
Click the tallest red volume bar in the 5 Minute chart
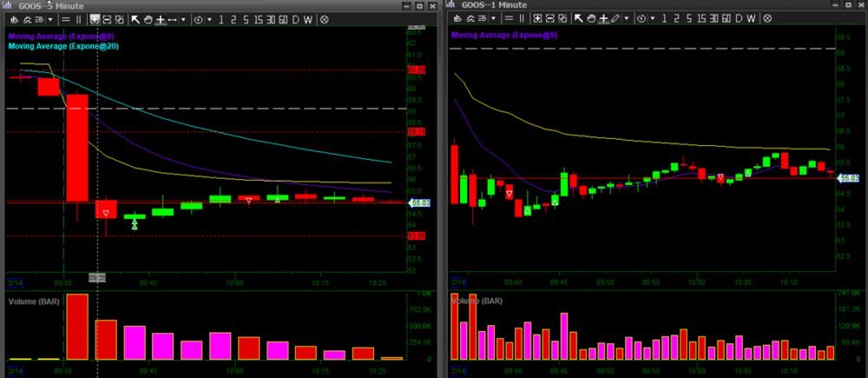tap(77, 327)
